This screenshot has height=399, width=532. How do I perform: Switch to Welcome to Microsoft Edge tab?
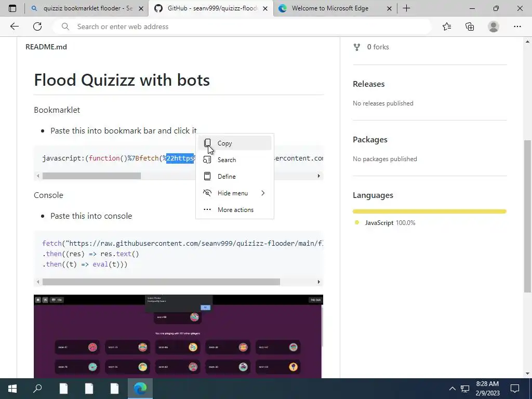click(335, 8)
